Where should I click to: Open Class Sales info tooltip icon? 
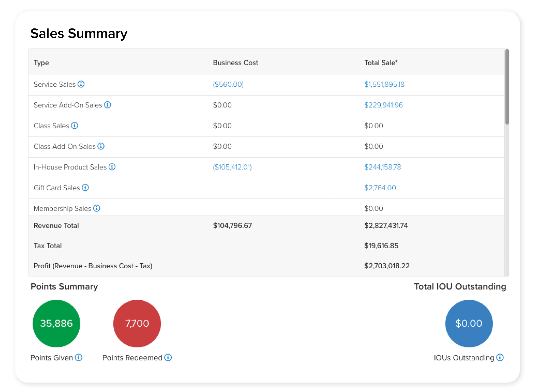[74, 125]
